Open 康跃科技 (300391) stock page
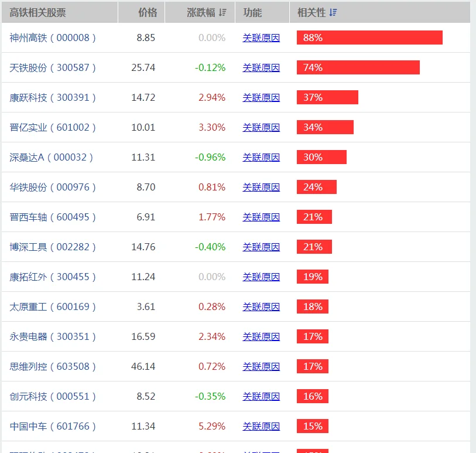 52,97
